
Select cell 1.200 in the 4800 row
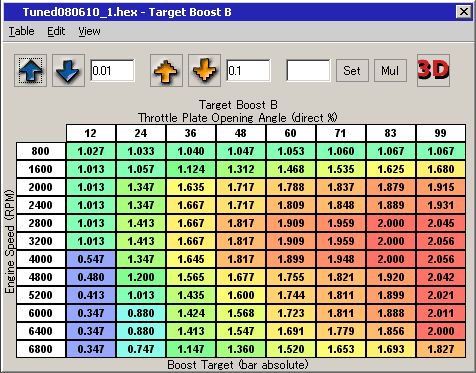141,277
